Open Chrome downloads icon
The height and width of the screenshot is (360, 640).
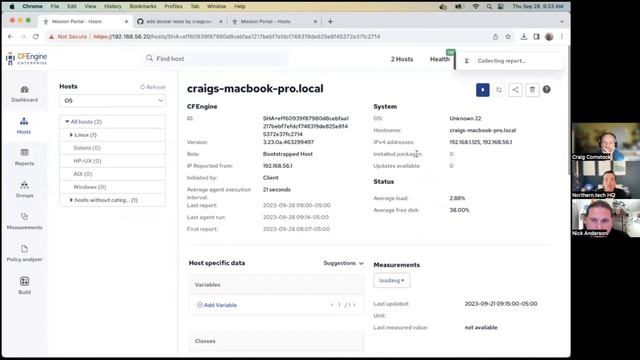point(524,37)
